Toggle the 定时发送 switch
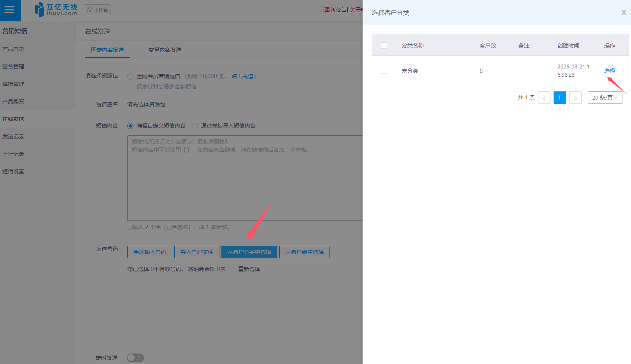Screen dimensions: 631x364 click(135, 358)
